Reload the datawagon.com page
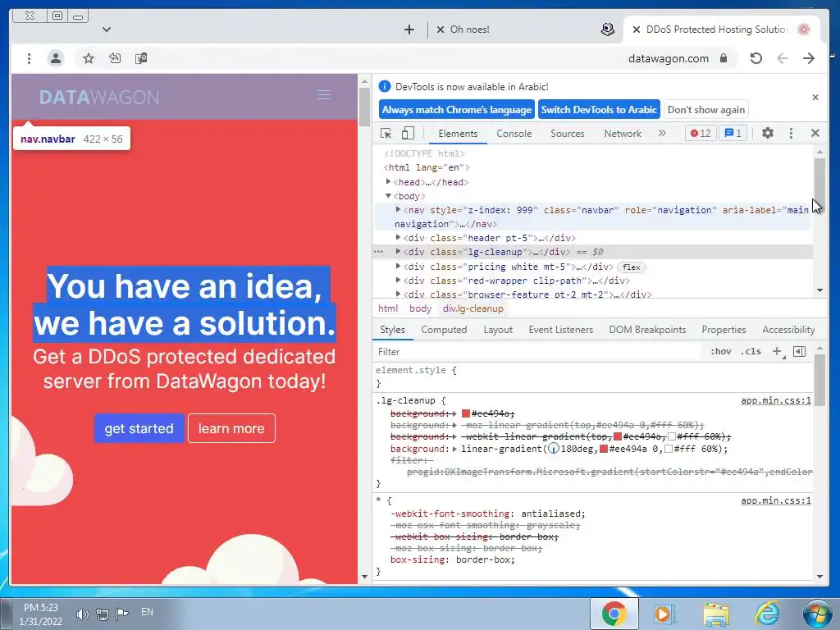The image size is (840, 630). [756, 58]
